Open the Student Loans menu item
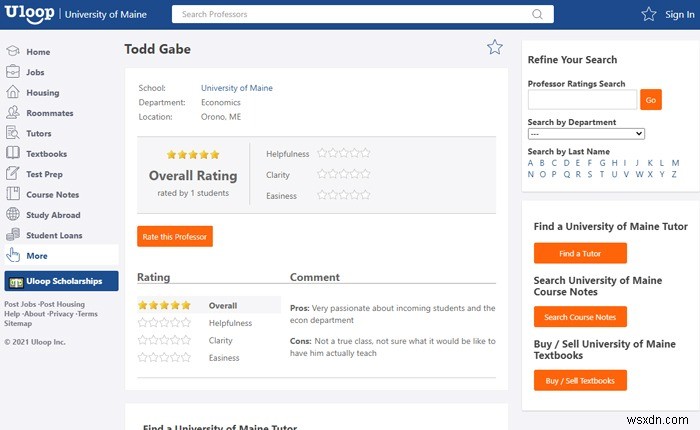Image resolution: width=700 pixels, height=430 pixels. [55, 235]
